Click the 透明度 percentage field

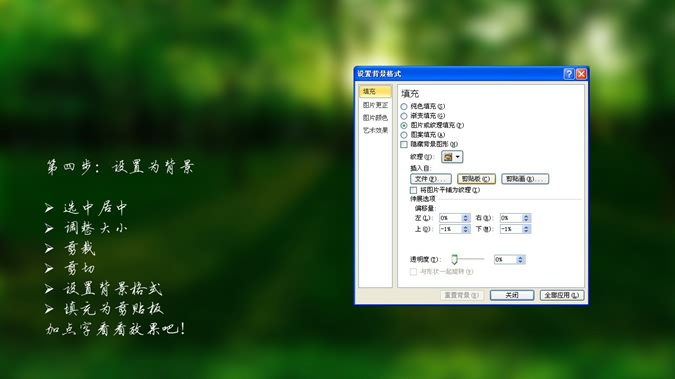(x=505, y=259)
